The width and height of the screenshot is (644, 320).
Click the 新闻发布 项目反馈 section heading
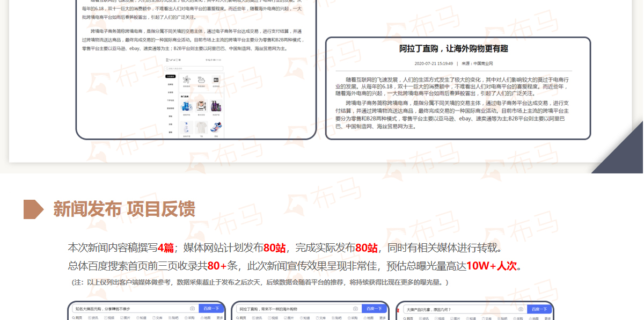tap(124, 209)
